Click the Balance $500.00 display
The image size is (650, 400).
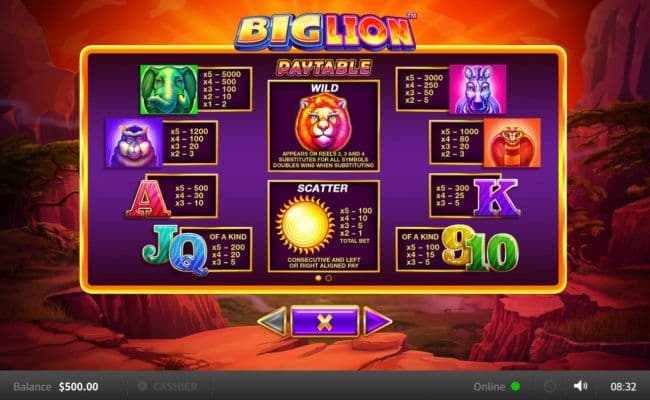pyautogui.click(x=56, y=387)
